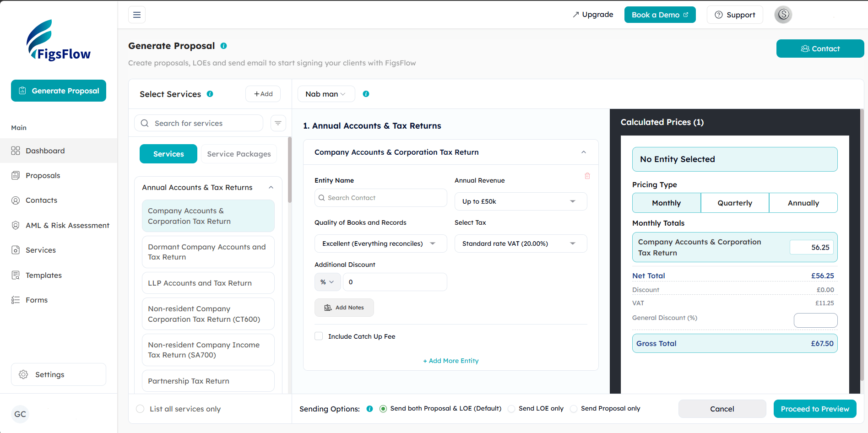Select Partnership Tax Return service
The width and height of the screenshot is (868, 433).
208,381
